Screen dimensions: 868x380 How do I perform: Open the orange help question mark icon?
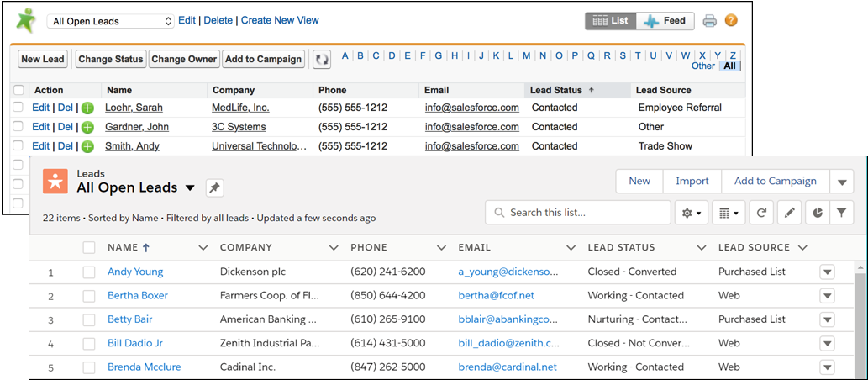tap(731, 21)
